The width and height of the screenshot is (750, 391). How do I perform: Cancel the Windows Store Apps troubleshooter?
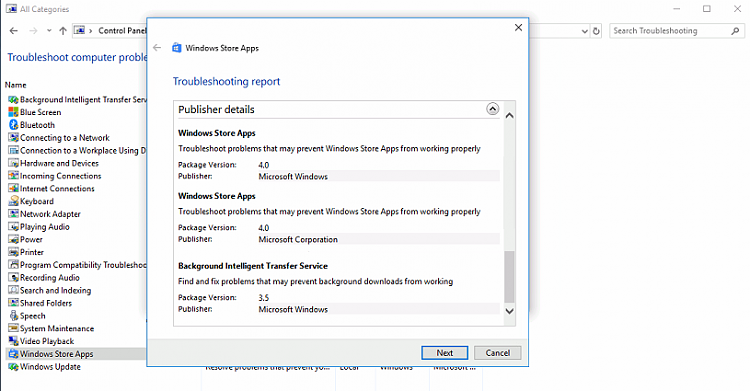pos(497,353)
